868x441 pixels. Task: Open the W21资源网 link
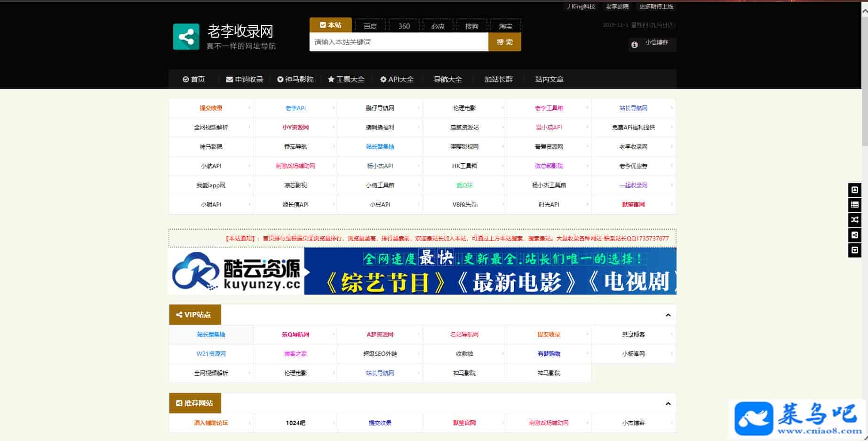tap(211, 354)
